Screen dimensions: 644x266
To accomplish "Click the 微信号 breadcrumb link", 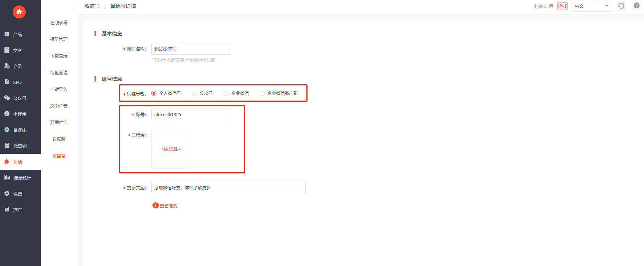I will click(92, 6).
